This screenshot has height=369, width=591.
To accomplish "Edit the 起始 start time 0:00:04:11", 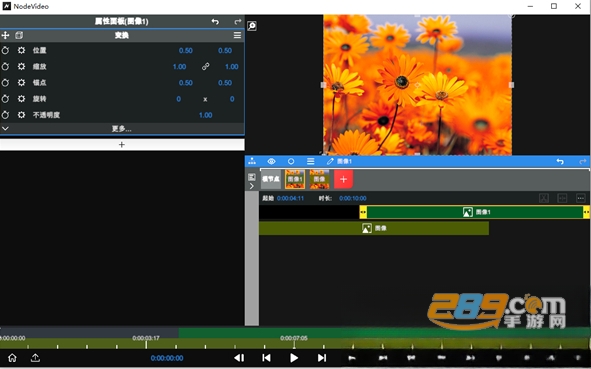I will [290, 198].
